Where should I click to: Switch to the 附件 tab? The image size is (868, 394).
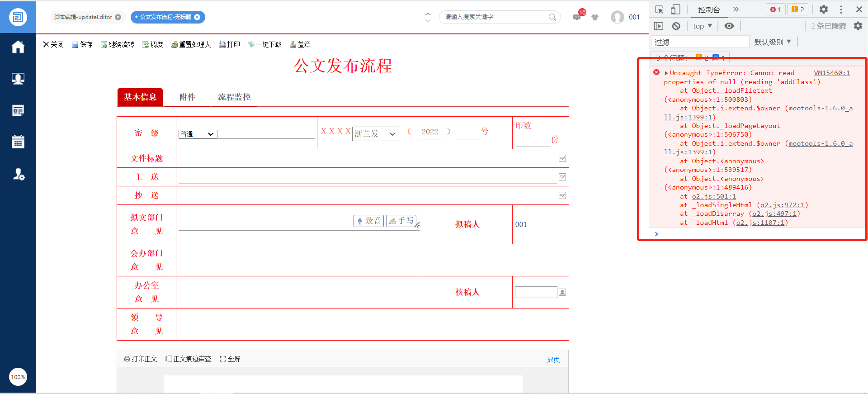(187, 97)
